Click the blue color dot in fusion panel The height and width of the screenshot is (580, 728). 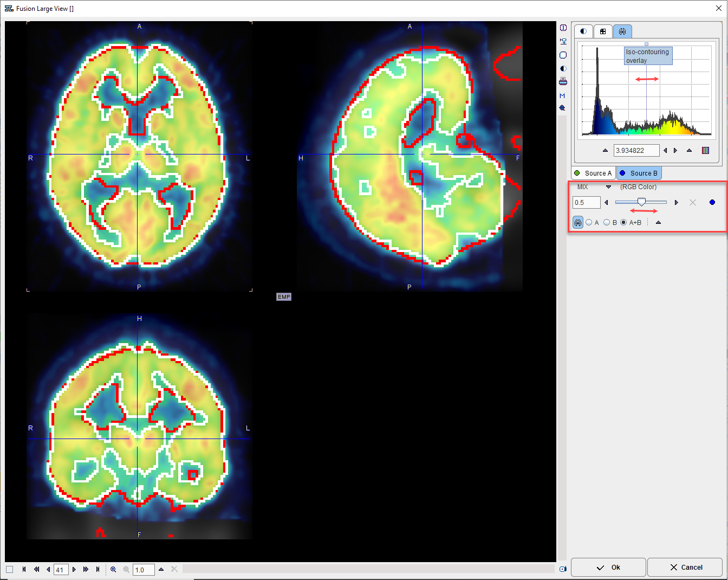(712, 203)
